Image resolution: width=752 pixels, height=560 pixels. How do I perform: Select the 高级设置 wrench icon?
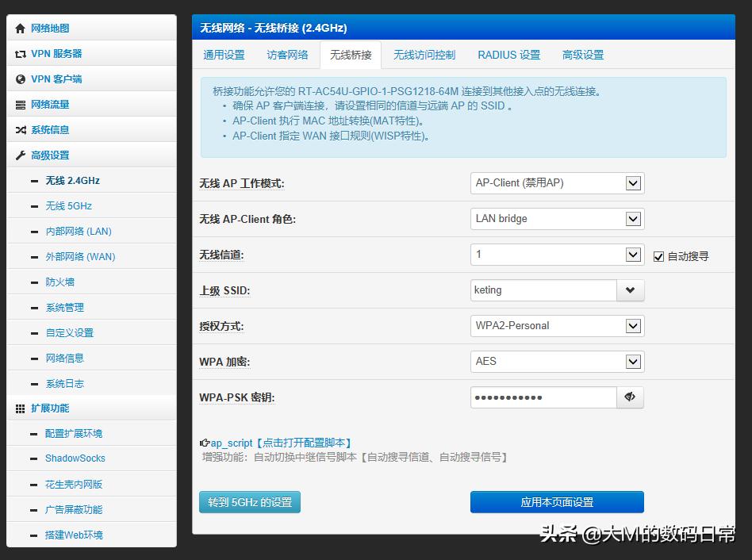(20, 155)
